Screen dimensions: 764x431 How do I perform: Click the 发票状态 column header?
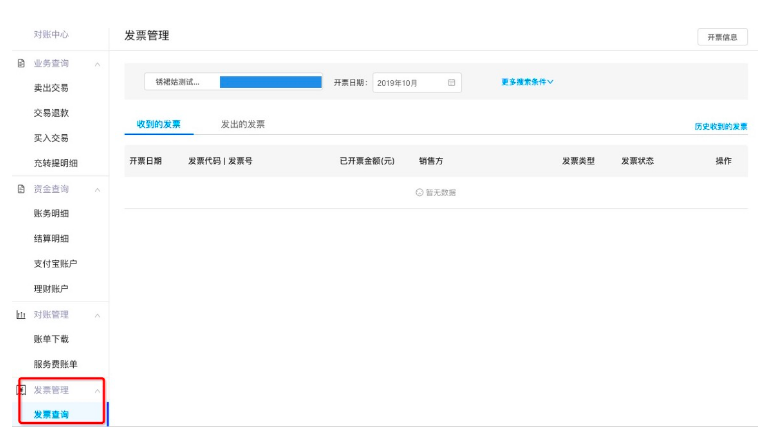click(637, 161)
